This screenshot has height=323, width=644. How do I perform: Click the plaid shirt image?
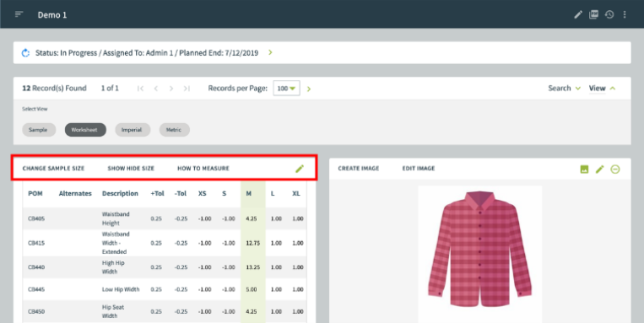pos(479,250)
